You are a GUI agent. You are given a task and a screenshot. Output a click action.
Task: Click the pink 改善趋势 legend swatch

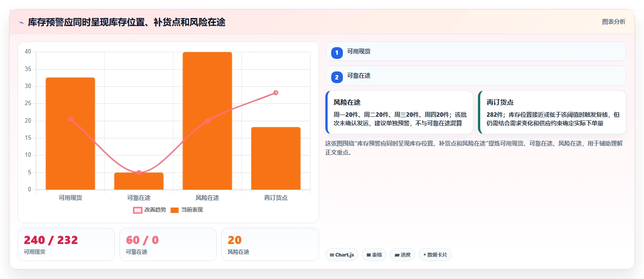(x=138, y=210)
